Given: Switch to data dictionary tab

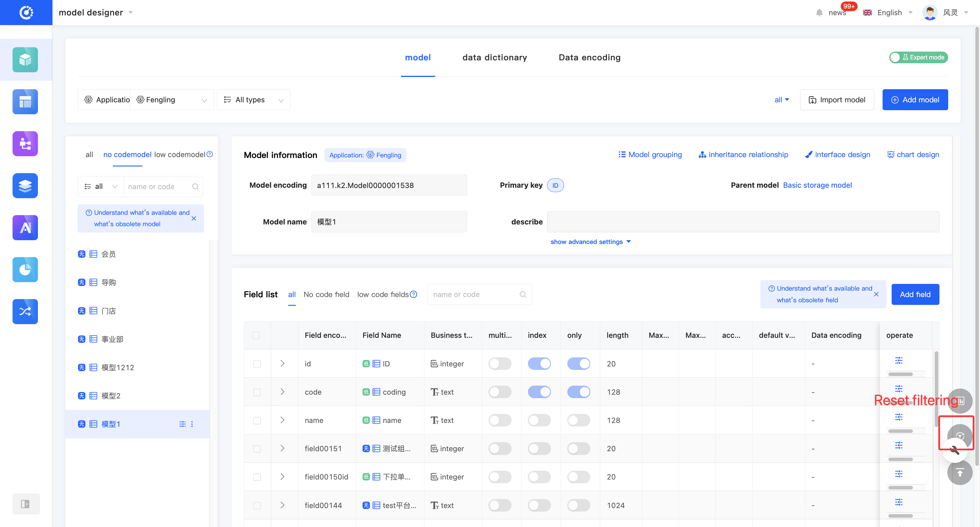Looking at the screenshot, I should 495,57.
